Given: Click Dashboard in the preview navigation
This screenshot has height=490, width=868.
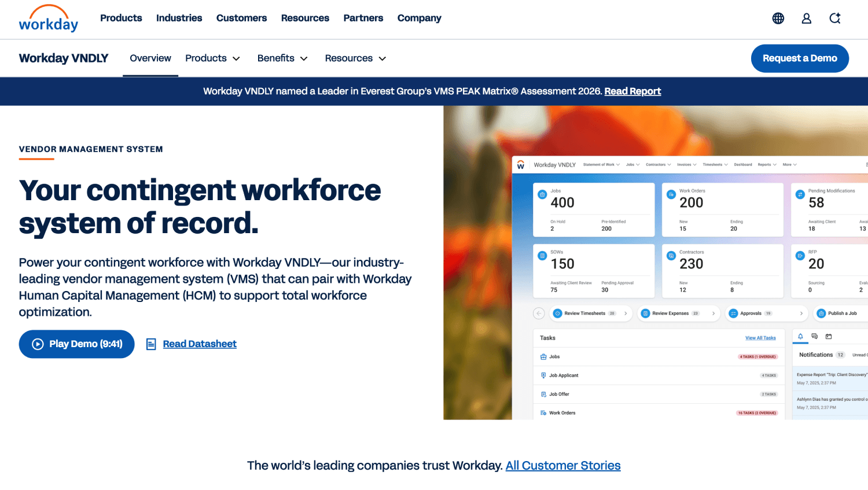Looking at the screenshot, I should 743,165.
